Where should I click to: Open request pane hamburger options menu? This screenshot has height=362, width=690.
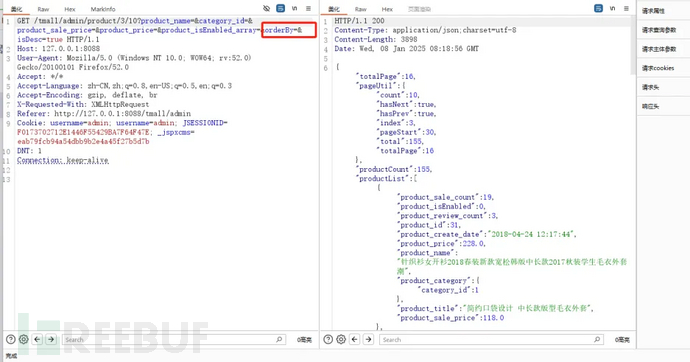[308, 8]
